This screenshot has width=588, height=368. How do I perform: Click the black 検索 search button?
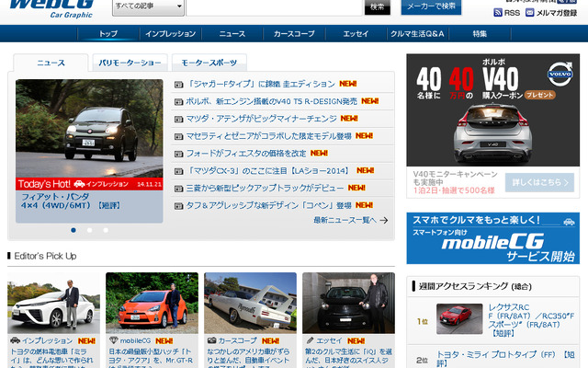pos(378,6)
